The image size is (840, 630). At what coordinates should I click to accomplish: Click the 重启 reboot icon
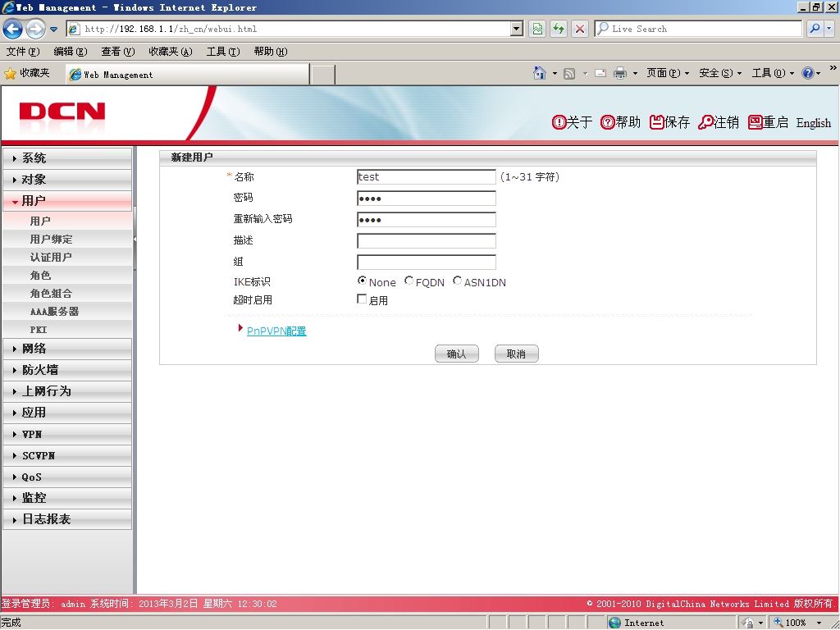click(755, 122)
